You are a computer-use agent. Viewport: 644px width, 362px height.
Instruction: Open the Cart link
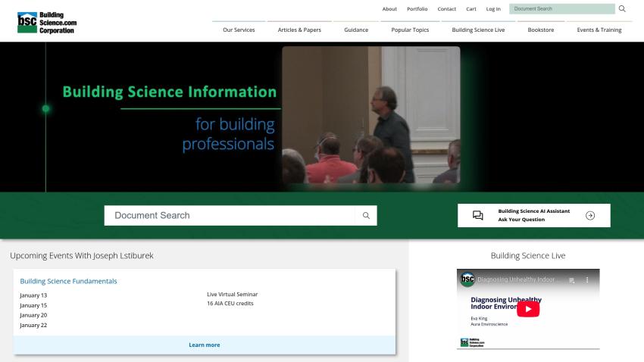[x=471, y=8]
